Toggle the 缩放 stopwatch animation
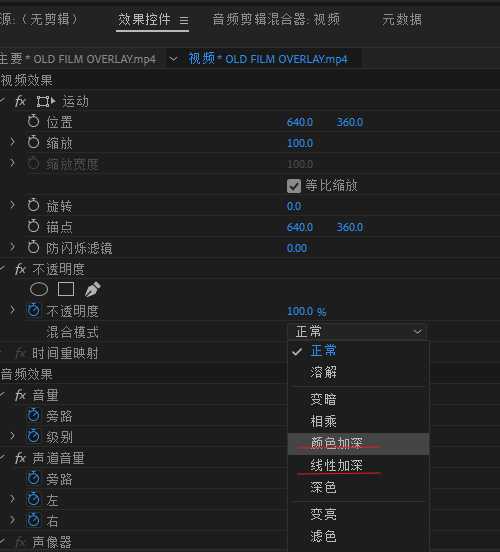The height and width of the screenshot is (552, 500). (33, 143)
